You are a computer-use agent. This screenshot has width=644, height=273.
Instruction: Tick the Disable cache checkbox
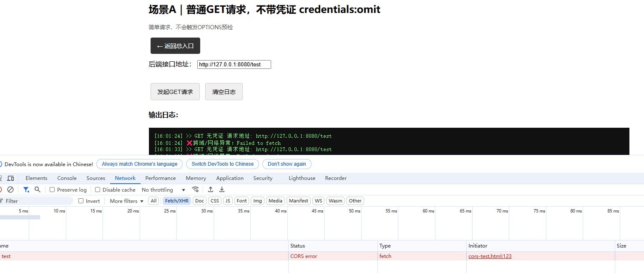pyautogui.click(x=98, y=190)
